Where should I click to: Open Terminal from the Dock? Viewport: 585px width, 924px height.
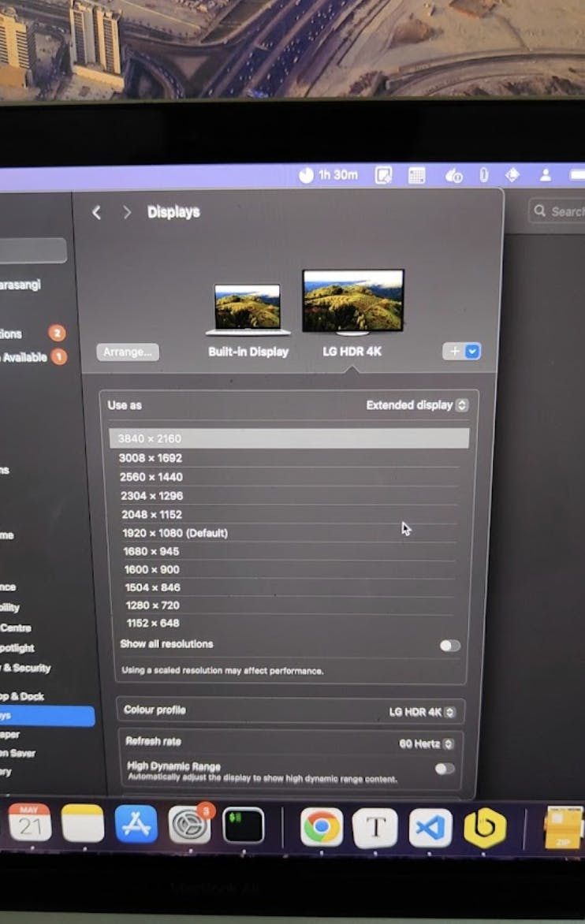[x=243, y=825]
